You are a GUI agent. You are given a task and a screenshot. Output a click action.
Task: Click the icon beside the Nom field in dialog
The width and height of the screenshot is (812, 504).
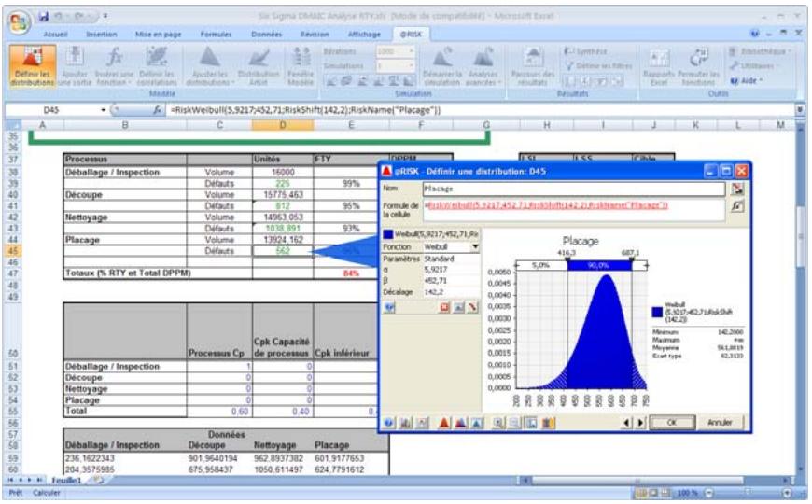coord(737,189)
